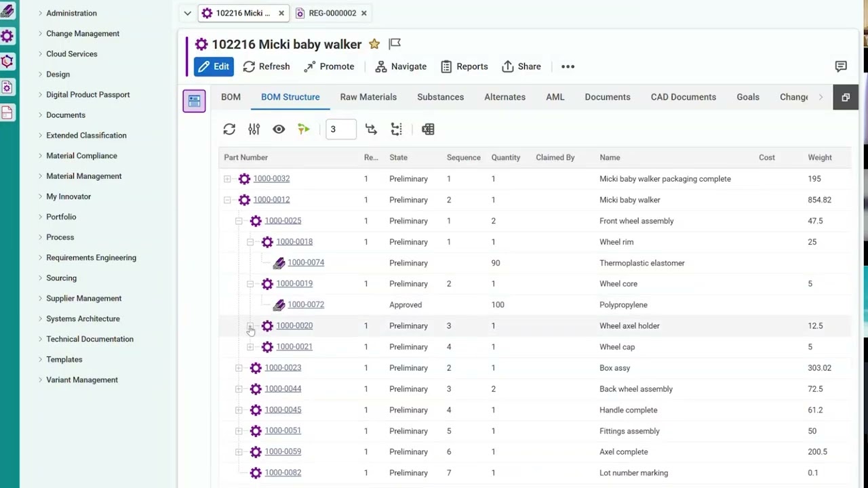Viewport: 868px width, 488px height.
Task: Click the tree structure icon in toolbar
Action: (397, 129)
